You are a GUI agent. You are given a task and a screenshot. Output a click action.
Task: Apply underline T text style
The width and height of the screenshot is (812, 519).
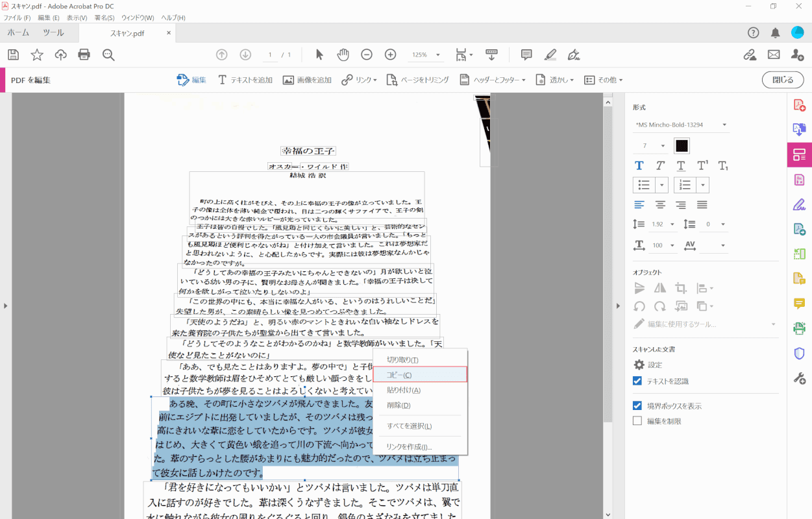(681, 166)
